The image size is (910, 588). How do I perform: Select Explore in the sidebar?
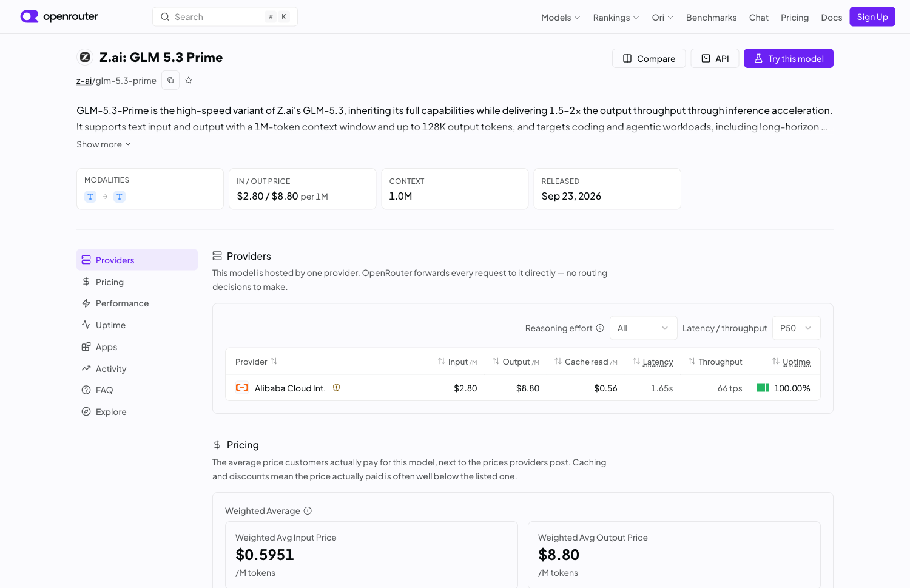pos(137,412)
